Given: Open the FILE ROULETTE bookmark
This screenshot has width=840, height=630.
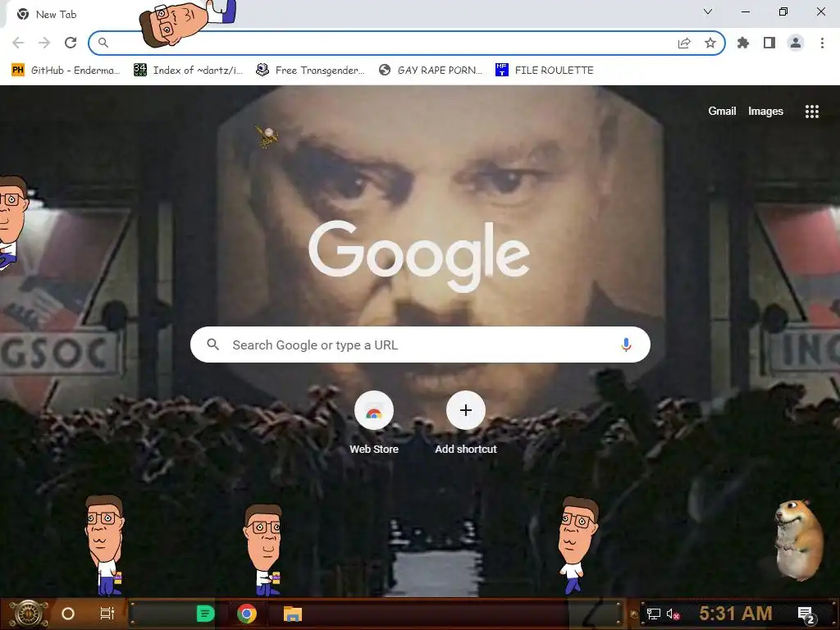Looking at the screenshot, I should point(545,71).
